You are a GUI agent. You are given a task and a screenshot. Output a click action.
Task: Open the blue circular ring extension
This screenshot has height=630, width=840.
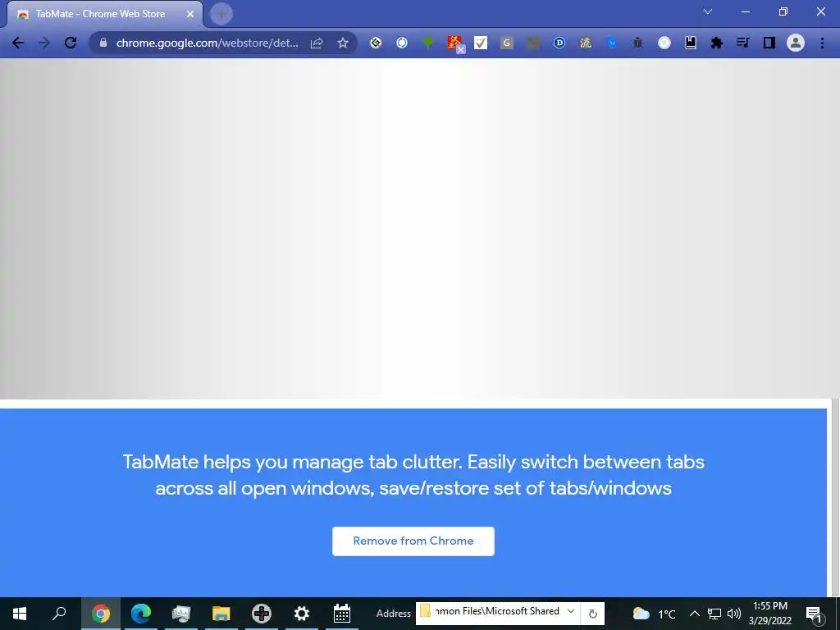click(x=402, y=43)
